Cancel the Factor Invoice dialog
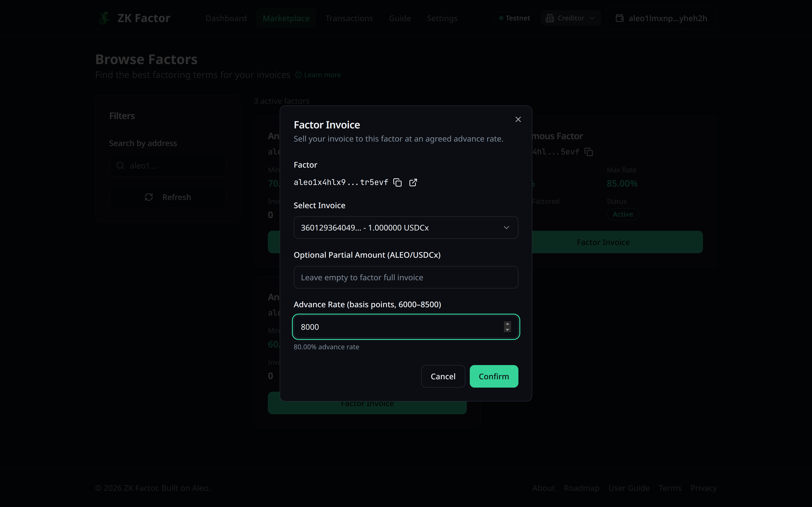The image size is (812, 507). pyautogui.click(x=443, y=376)
